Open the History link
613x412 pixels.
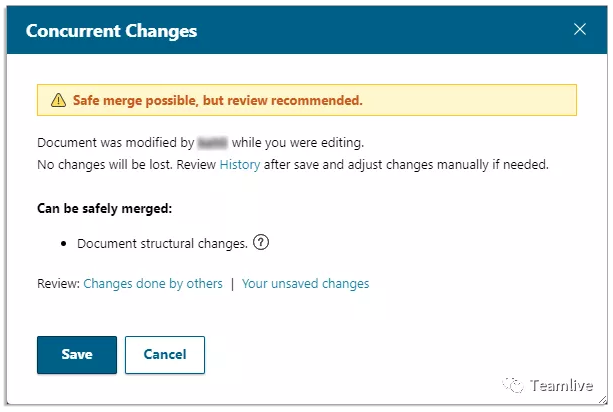click(240, 165)
